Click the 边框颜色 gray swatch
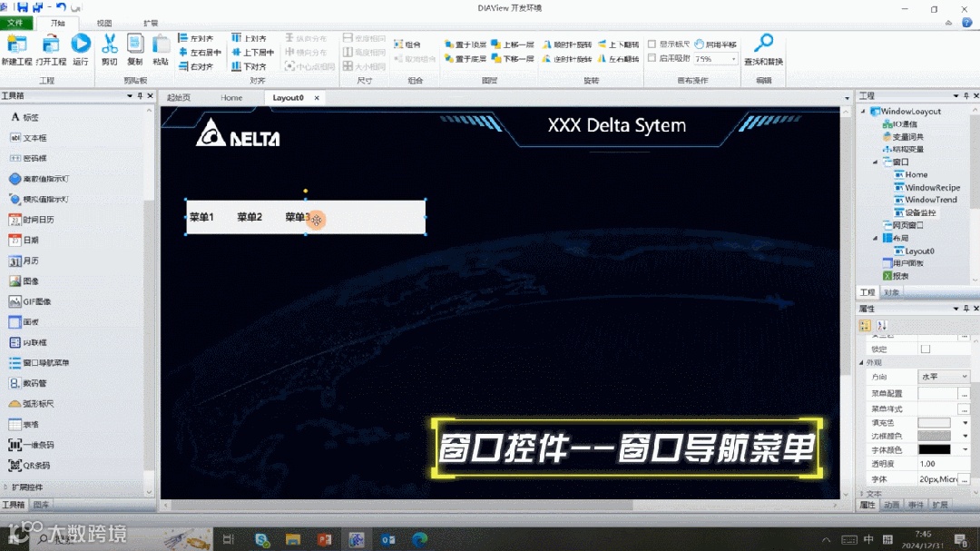Image resolution: width=980 pixels, height=551 pixels. (x=934, y=436)
